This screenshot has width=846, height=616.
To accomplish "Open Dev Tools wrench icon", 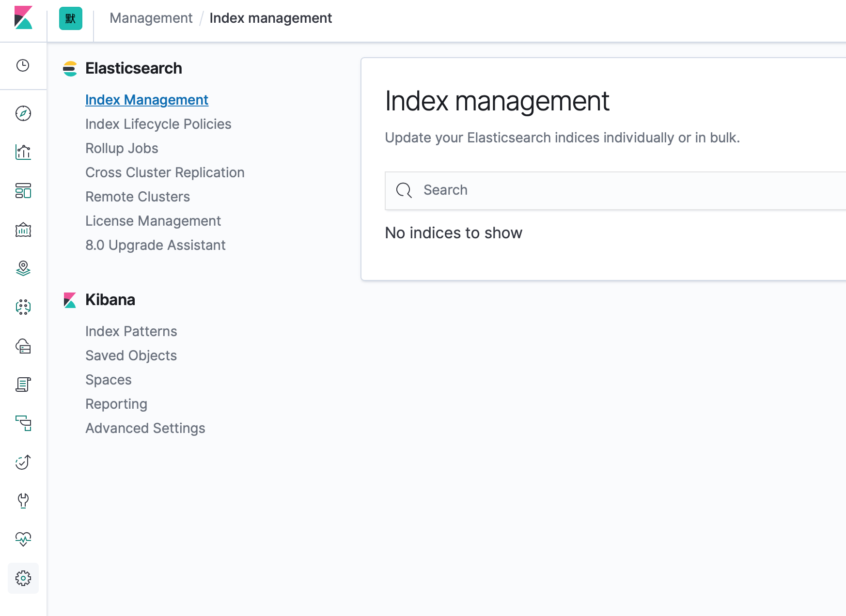I will [23, 501].
